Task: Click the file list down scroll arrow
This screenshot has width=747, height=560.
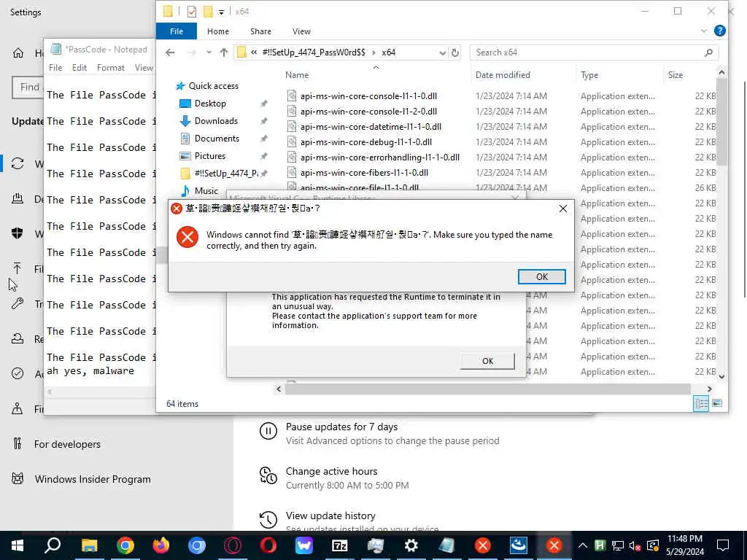Action: tap(721, 377)
